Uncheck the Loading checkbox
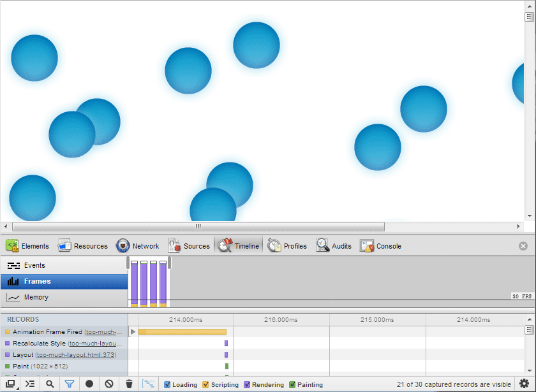The height and width of the screenshot is (392, 536). (167, 384)
